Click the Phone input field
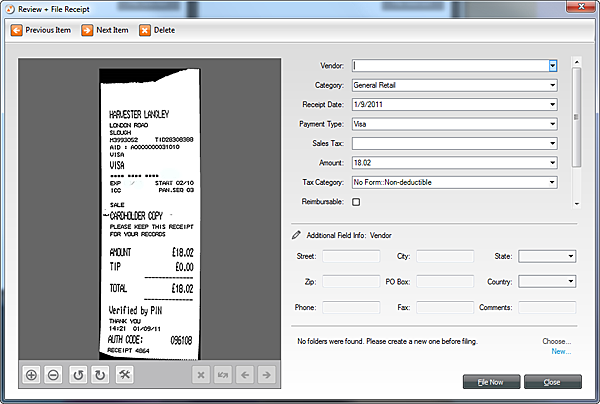This screenshot has width=600, height=404. click(351, 307)
